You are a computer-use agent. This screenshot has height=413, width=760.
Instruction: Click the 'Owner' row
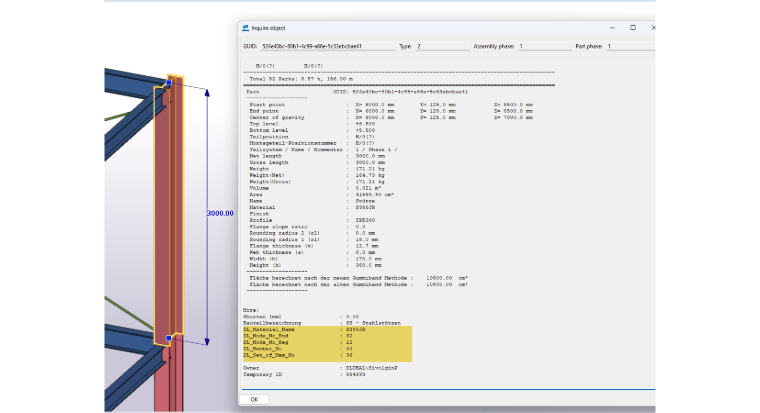pyautogui.click(x=320, y=368)
